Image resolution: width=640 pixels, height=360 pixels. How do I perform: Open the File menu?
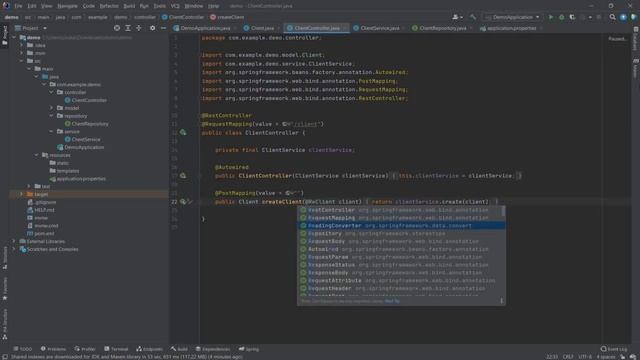click(18, 6)
